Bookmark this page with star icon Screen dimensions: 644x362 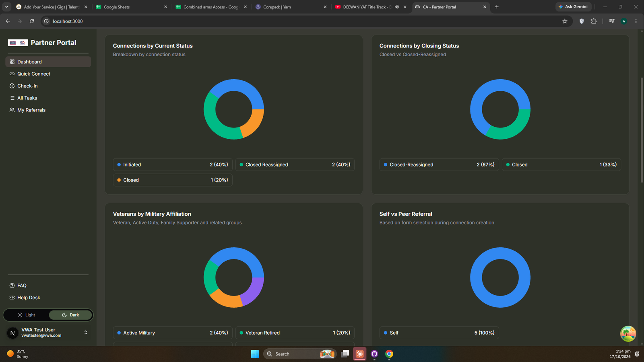(565, 21)
